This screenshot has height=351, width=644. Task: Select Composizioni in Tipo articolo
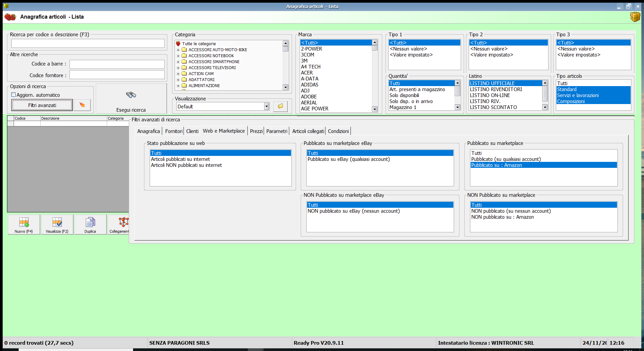(x=593, y=101)
